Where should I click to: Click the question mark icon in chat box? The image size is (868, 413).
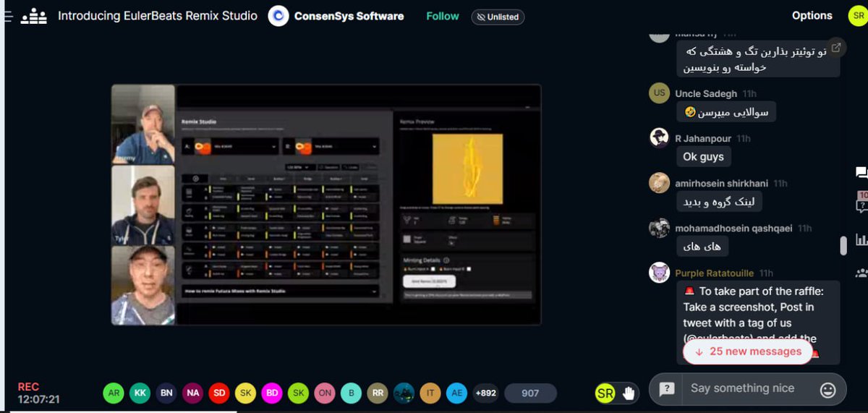coord(667,389)
